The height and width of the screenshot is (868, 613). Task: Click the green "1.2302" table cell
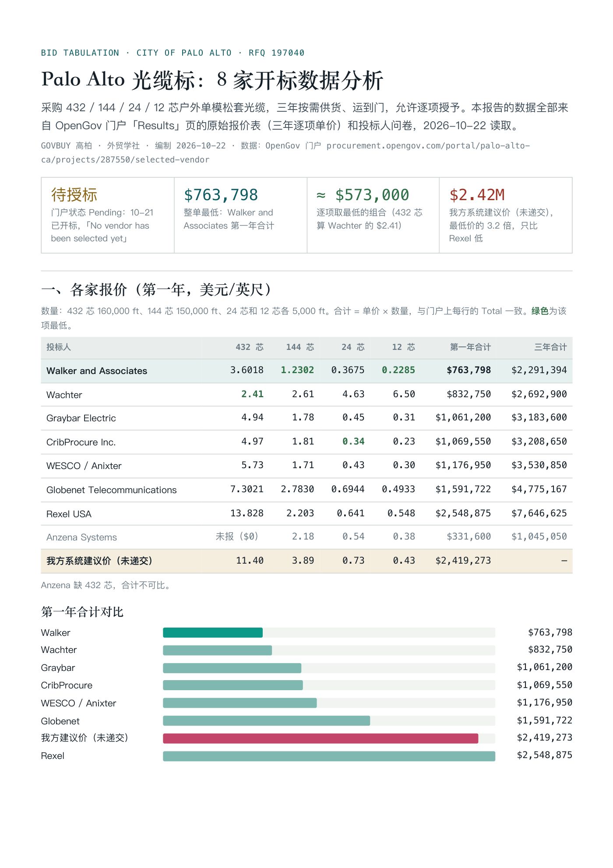(297, 370)
